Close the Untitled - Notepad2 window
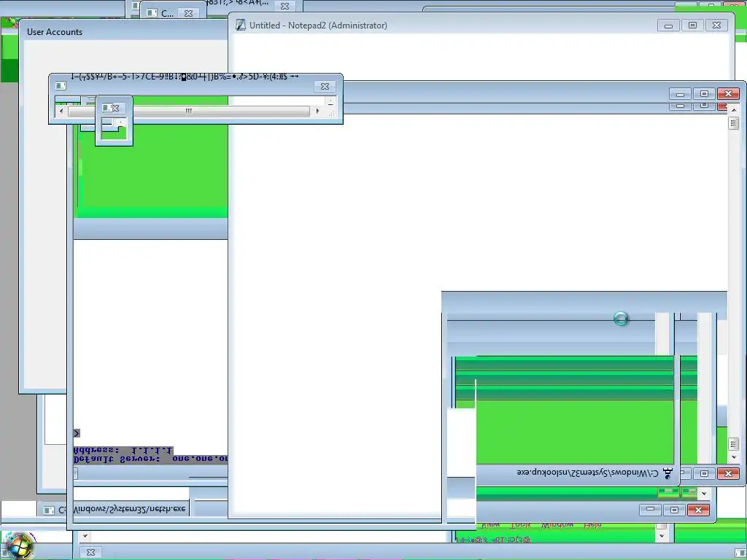 [716, 26]
